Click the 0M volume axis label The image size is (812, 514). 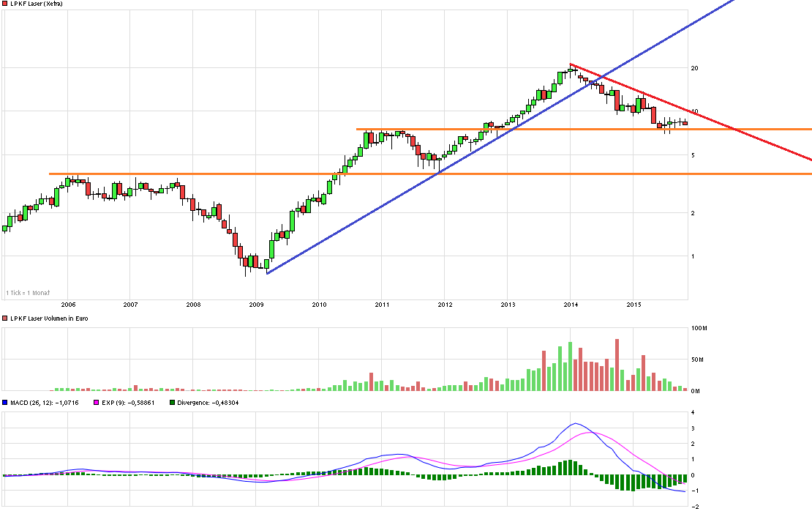(x=696, y=391)
